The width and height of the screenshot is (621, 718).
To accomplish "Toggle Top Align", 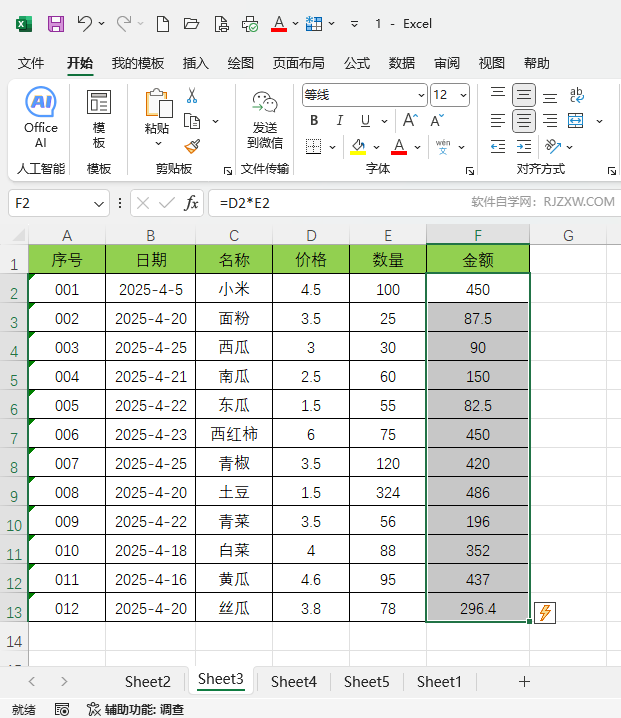I will (x=498, y=95).
